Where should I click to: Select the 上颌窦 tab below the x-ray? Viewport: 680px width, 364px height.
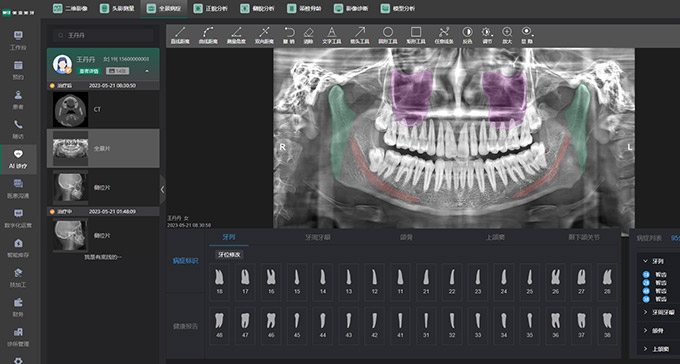point(495,237)
